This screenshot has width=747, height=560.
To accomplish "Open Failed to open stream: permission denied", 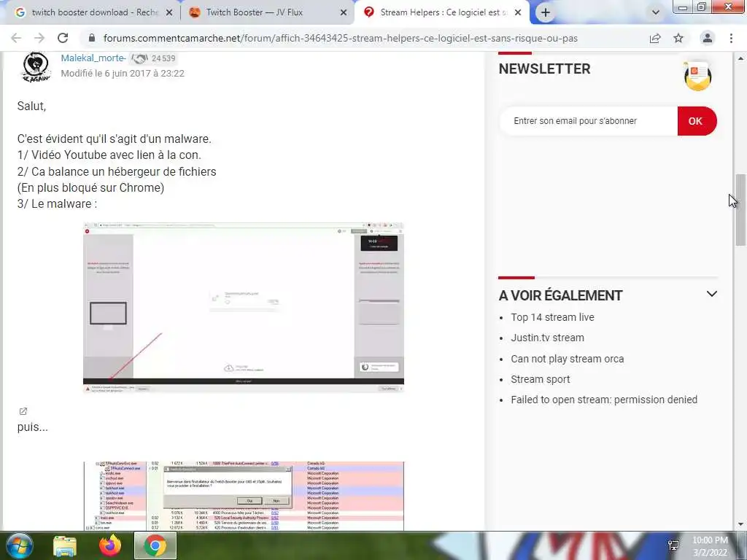I will (x=603, y=400).
